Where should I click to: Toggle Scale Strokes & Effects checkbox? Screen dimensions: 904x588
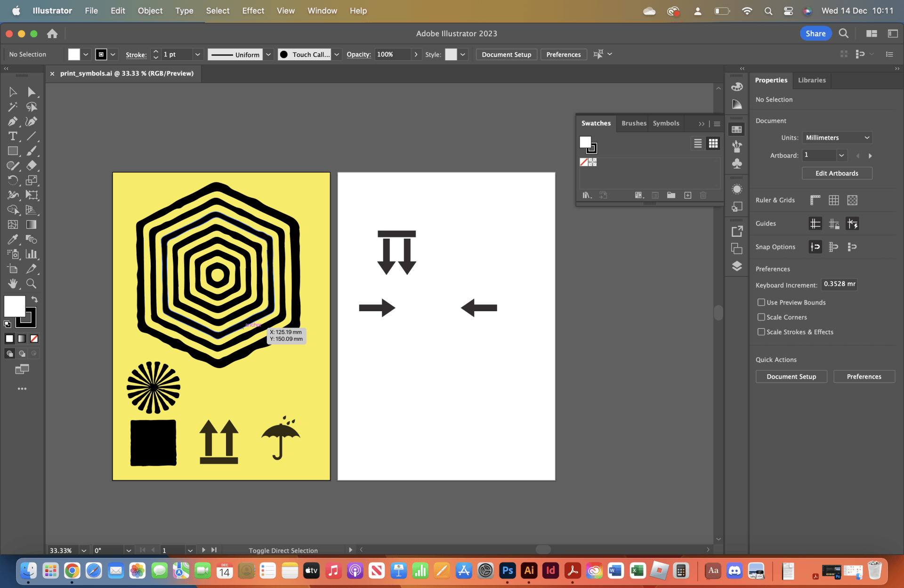761,332
